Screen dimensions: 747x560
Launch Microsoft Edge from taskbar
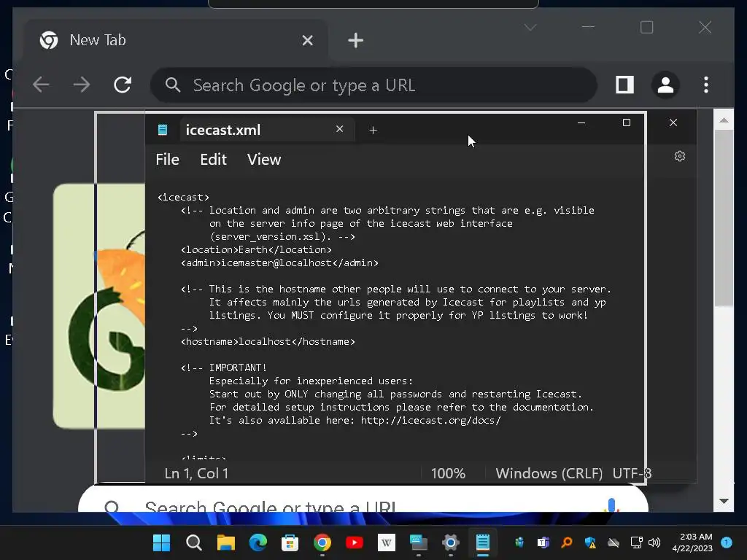pos(258,542)
